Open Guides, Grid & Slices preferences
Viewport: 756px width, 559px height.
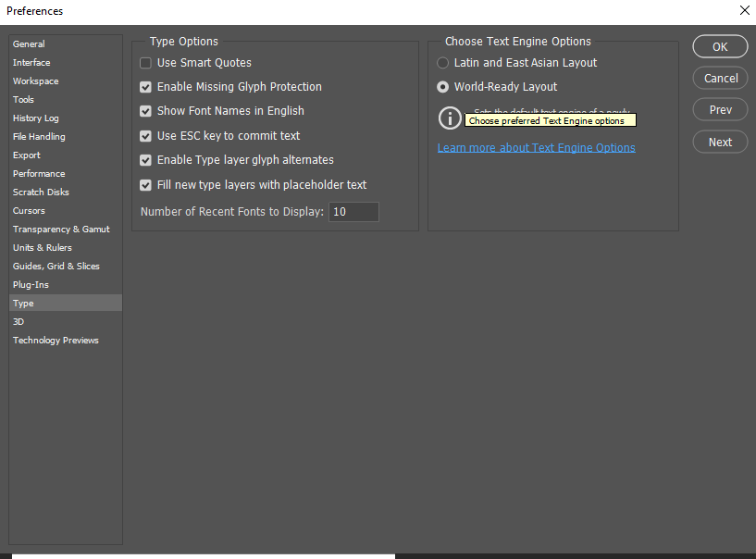coord(66,267)
